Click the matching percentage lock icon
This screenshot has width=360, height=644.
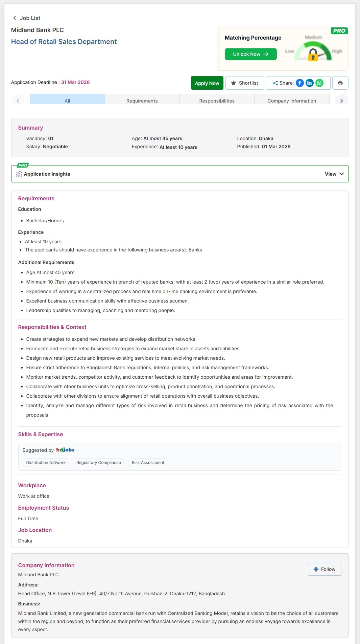(313, 55)
